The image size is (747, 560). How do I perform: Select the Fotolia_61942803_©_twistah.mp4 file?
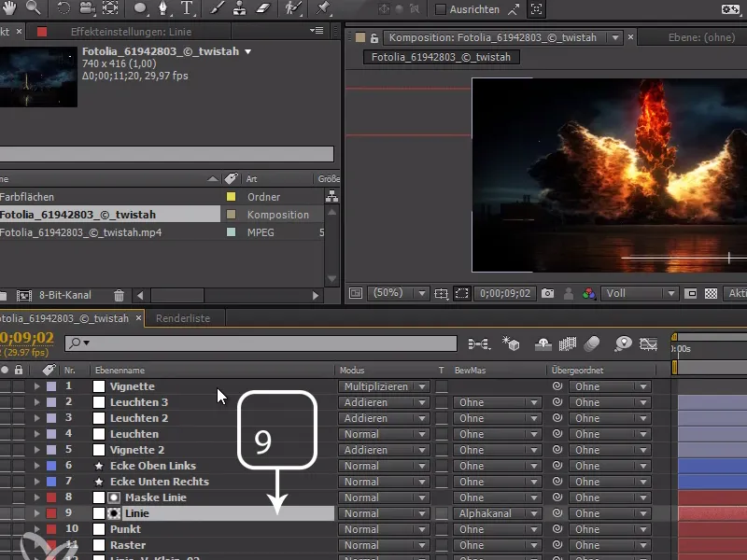click(x=80, y=232)
